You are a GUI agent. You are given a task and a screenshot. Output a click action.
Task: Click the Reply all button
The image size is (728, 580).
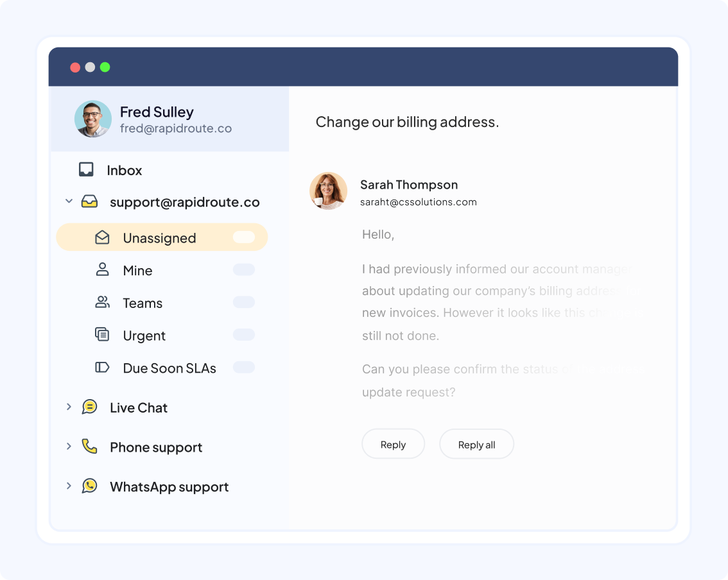pos(476,443)
